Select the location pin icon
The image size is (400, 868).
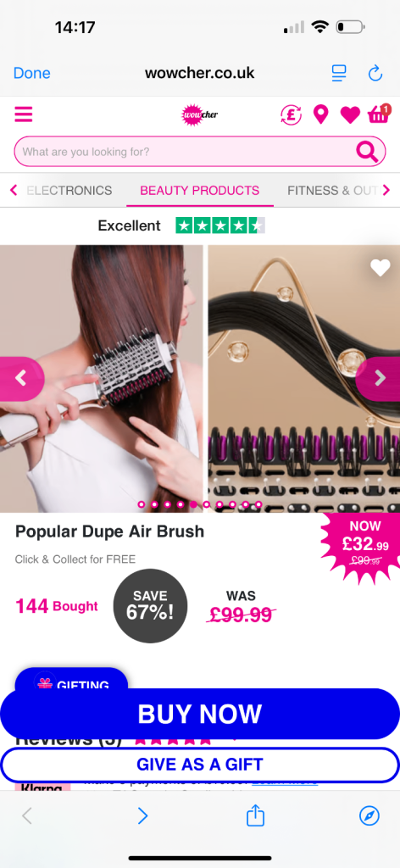tap(321, 114)
